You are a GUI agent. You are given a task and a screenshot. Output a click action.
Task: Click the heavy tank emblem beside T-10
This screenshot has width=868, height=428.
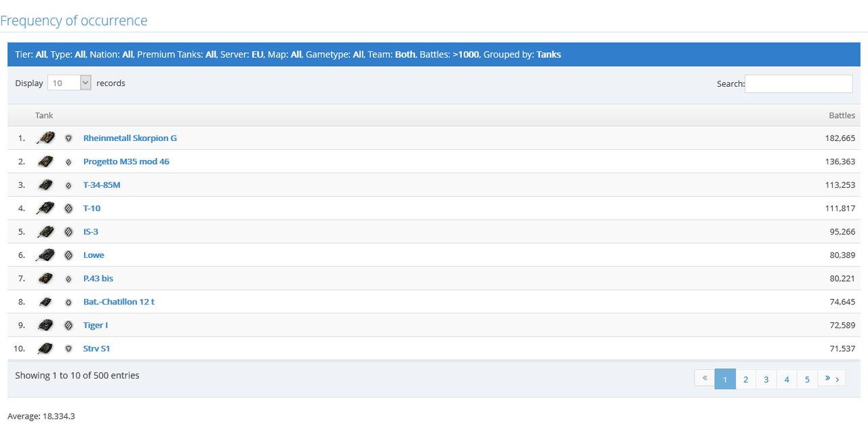[68, 208]
